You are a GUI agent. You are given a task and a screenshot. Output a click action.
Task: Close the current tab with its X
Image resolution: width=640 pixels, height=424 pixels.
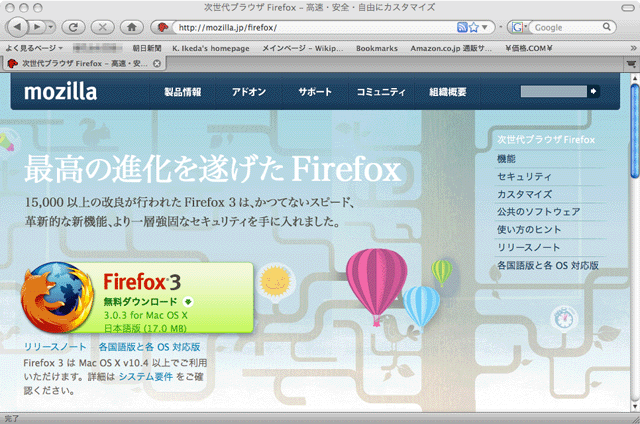[157, 64]
